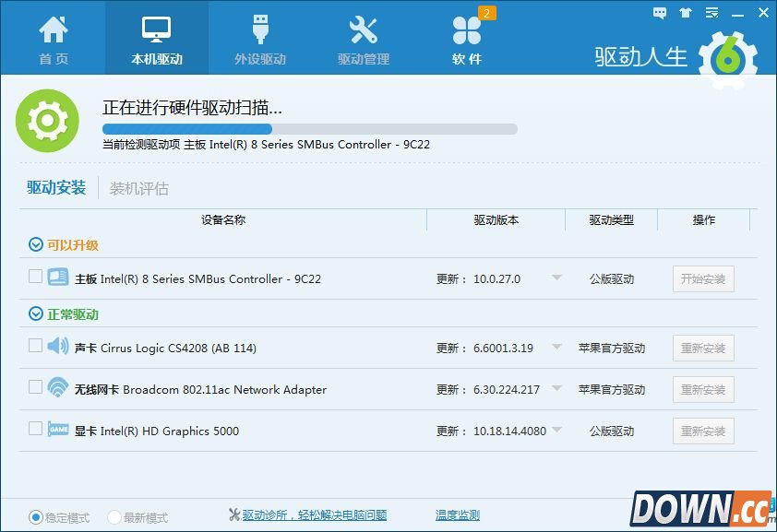This screenshot has width=777, height=532.
Task: Open version dropdown for Broadcom network adapter
Action: pyautogui.click(x=556, y=389)
